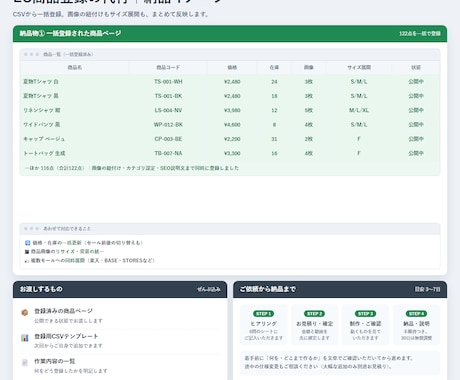Click the ぜんぶ込み label

click(x=209, y=289)
